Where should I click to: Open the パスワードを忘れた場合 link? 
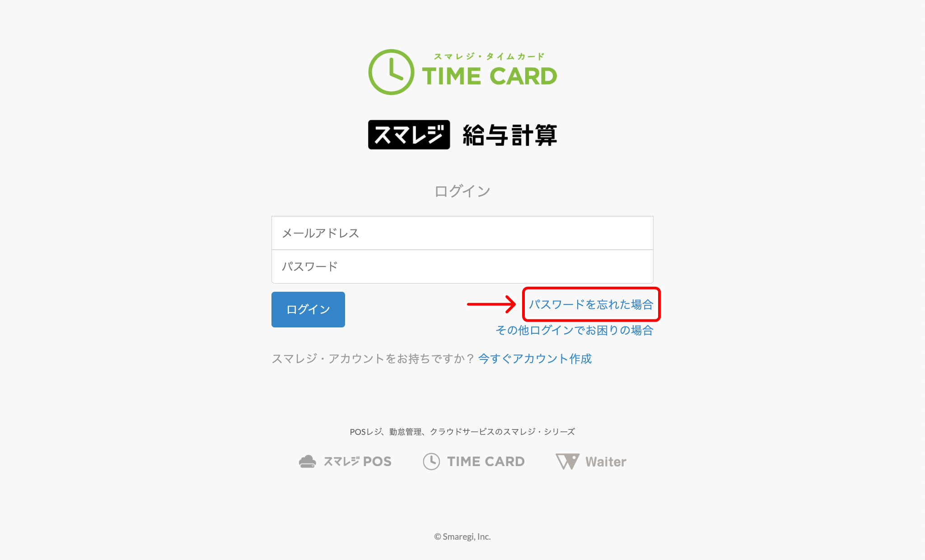[591, 304]
